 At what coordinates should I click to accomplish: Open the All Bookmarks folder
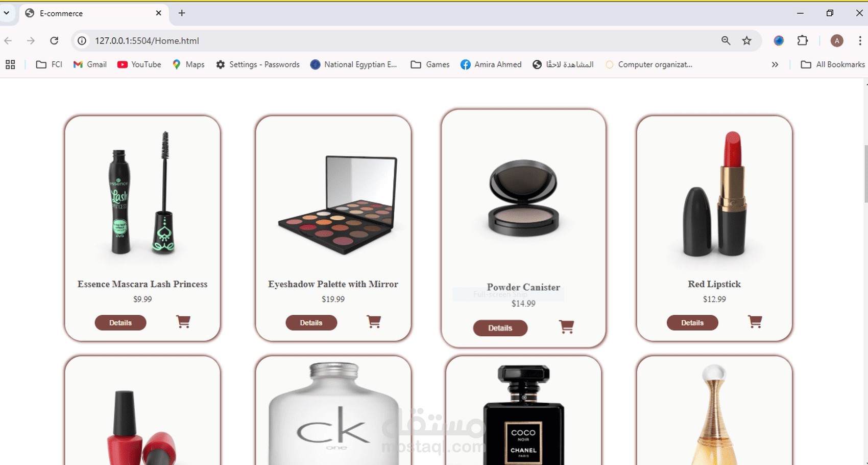pyautogui.click(x=833, y=64)
